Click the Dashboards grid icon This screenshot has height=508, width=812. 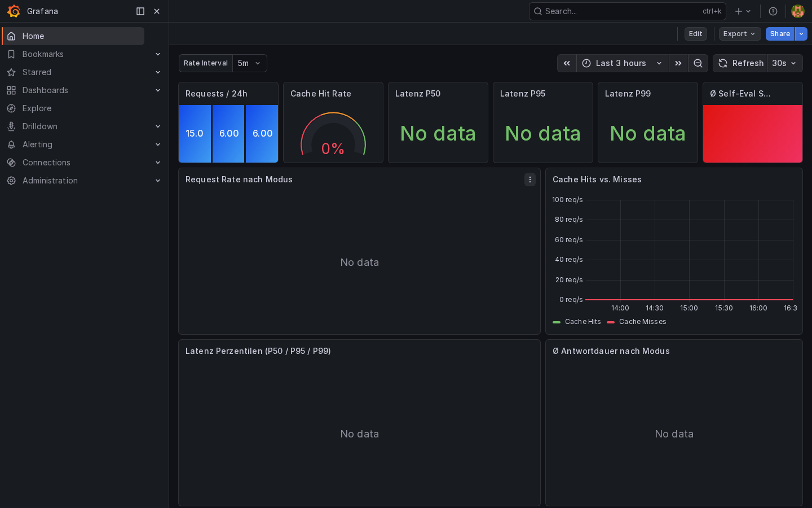point(11,90)
